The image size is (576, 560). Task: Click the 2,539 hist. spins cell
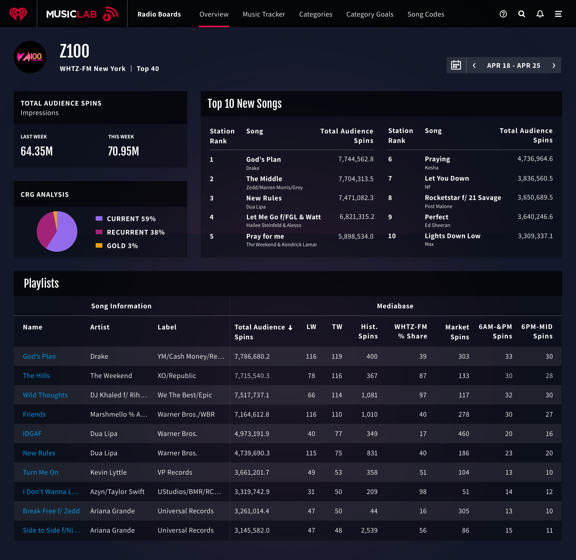[369, 530]
